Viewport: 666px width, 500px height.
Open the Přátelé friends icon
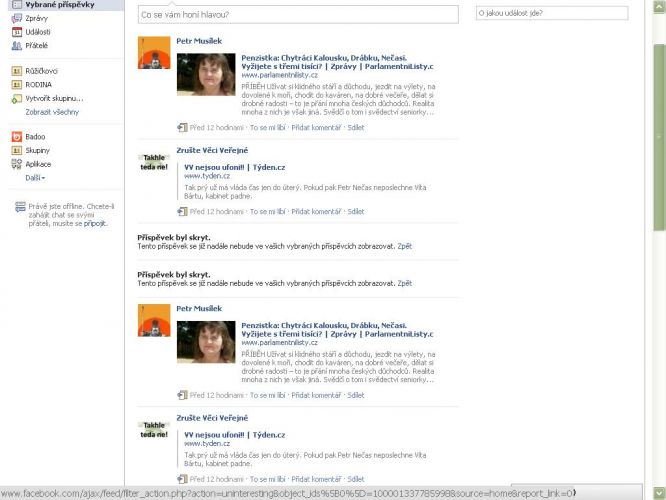point(17,45)
